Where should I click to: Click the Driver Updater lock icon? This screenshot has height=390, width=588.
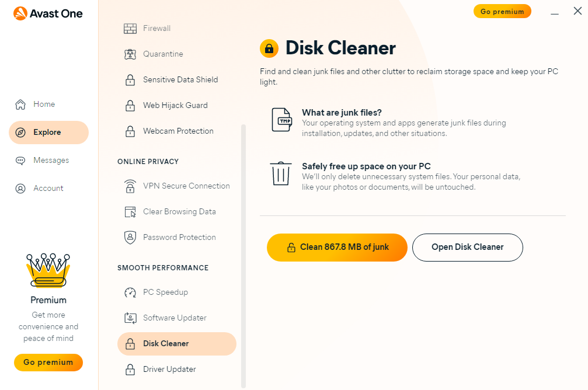[130, 370]
